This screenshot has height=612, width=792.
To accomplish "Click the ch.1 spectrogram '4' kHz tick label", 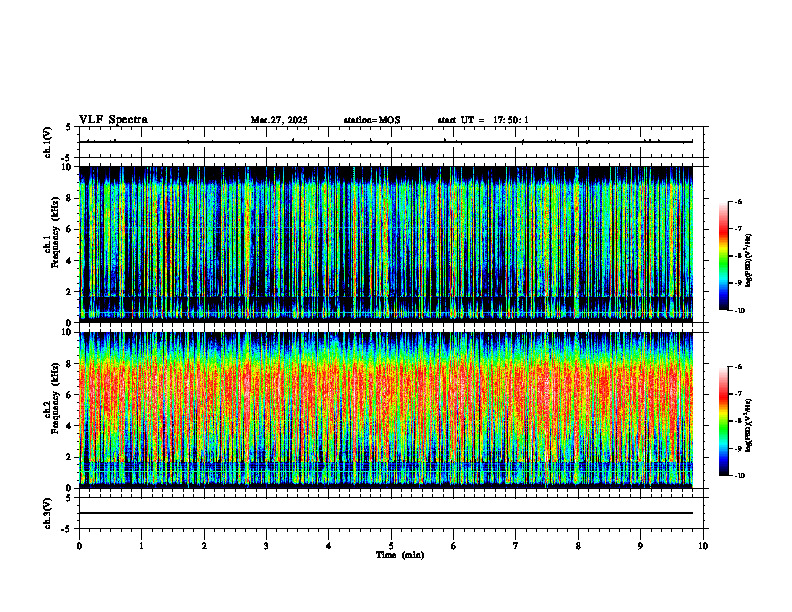I will coord(70,261).
